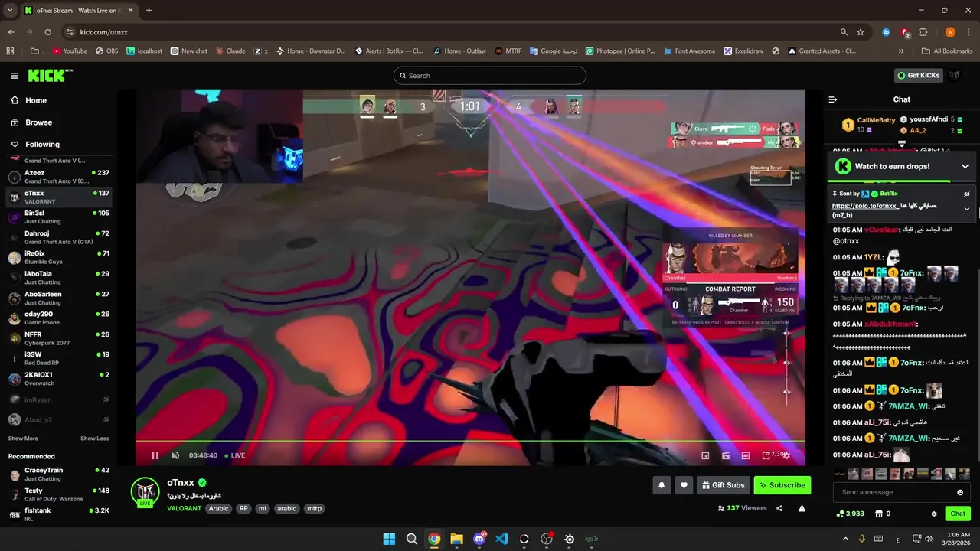Click CallMeBatty top gifter name
The width and height of the screenshot is (980, 551).
pyautogui.click(x=876, y=120)
